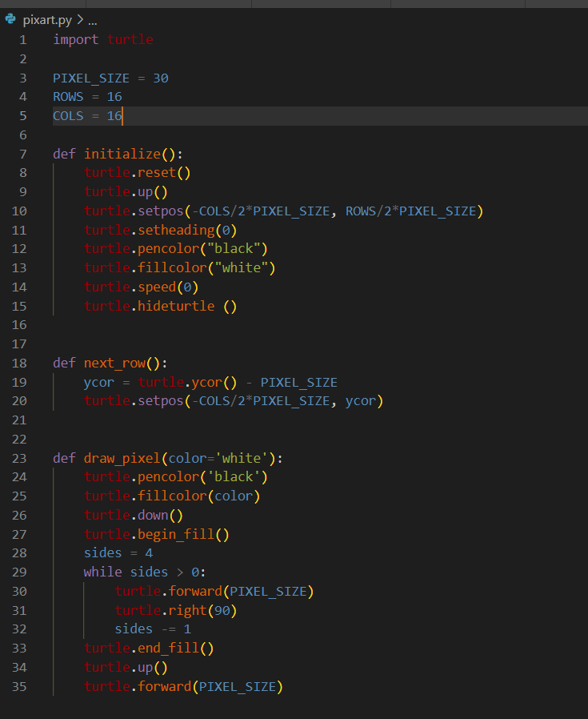Click 'forward' call on line 35
This screenshot has width=588, height=719.
(165, 686)
